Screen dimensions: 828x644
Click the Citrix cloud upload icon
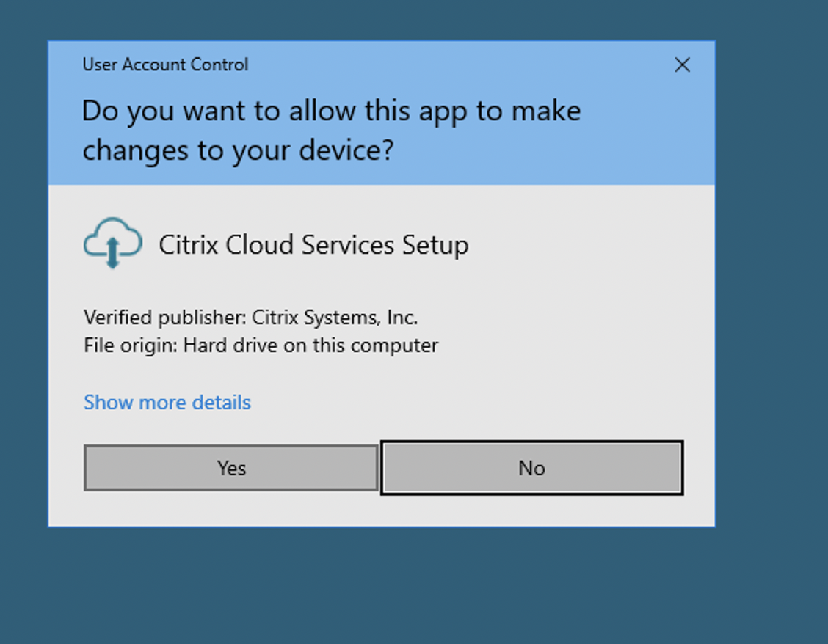click(113, 243)
